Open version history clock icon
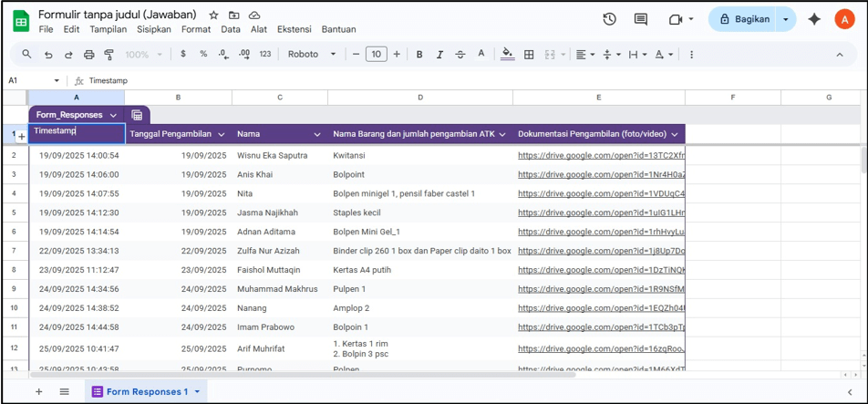Screen dimensions: 868x404 coord(609,19)
